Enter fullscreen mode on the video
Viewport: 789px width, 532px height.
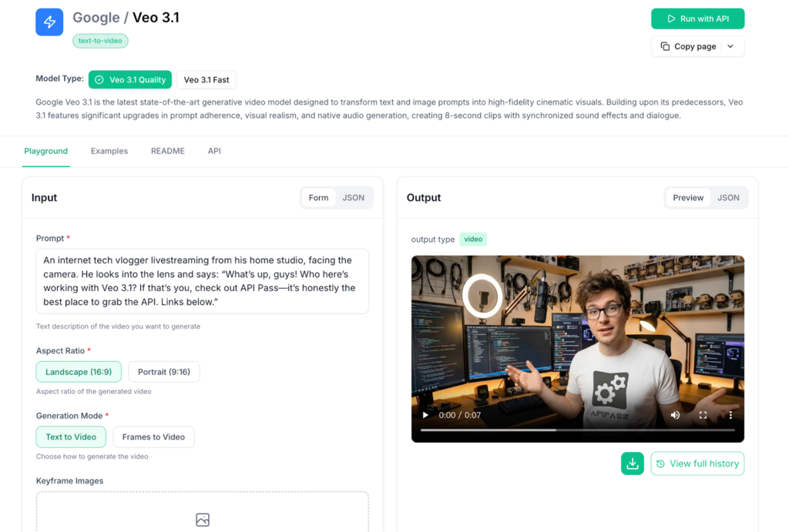[703, 415]
